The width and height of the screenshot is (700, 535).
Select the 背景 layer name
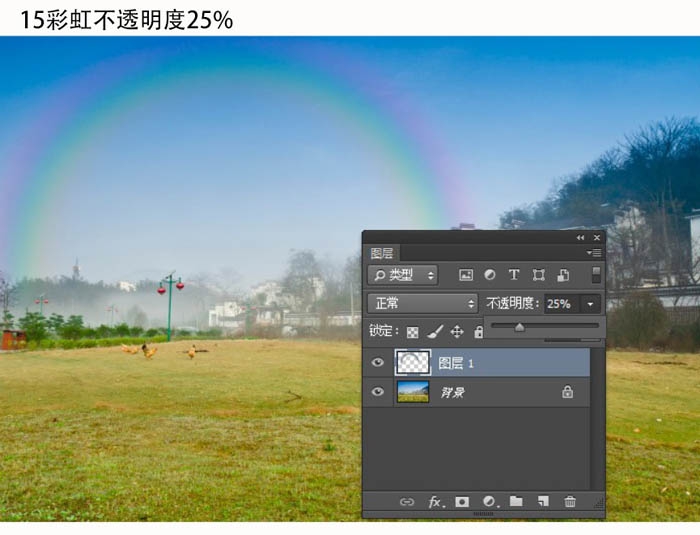[453, 393]
